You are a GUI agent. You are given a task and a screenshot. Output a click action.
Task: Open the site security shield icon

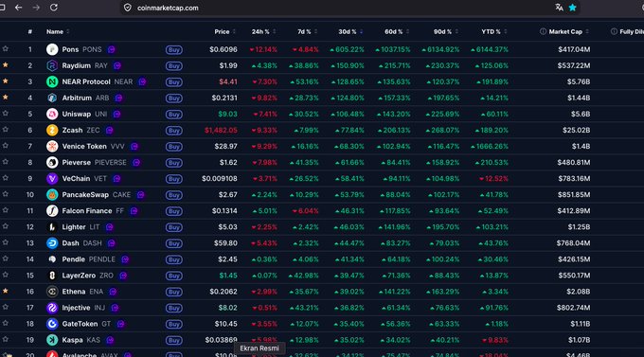pyautogui.click(x=128, y=8)
